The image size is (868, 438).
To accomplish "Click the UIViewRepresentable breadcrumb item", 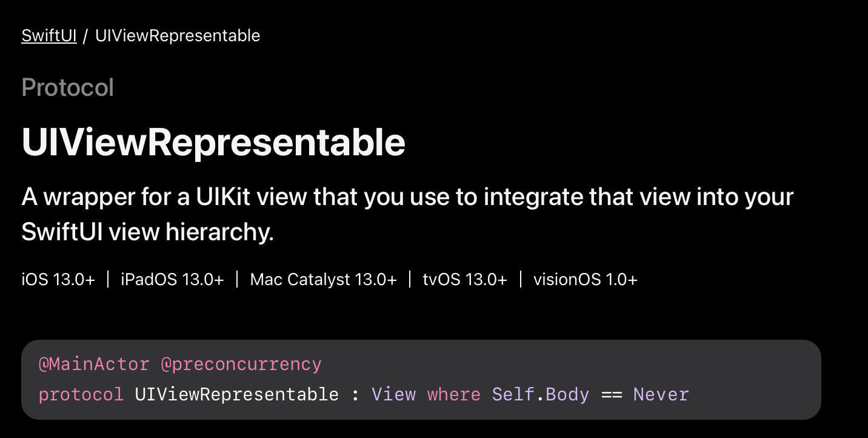I will coord(178,36).
